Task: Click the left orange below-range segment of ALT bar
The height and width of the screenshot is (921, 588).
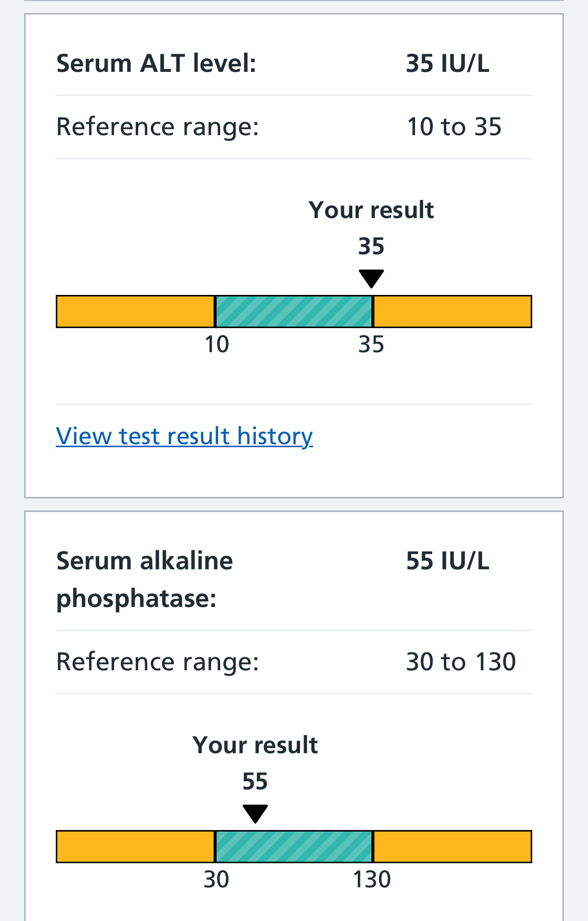Action: pyautogui.click(x=135, y=312)
